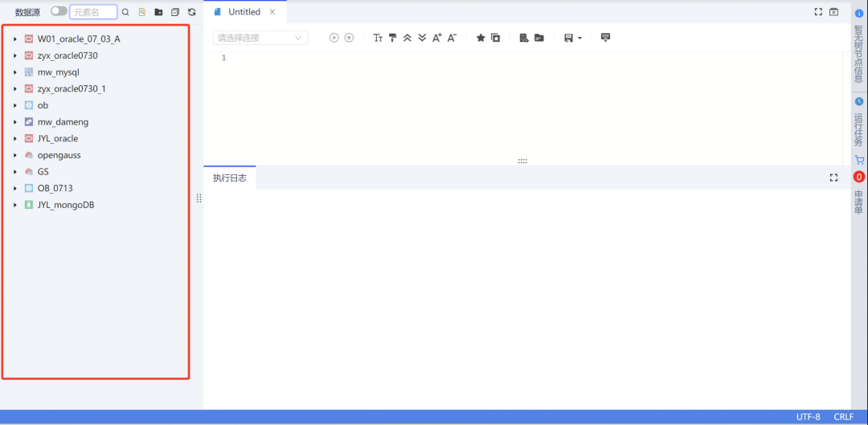Click the UTF-8 encoding in the status bar
This screenshot has height=425, width=868.
point(809,417)
